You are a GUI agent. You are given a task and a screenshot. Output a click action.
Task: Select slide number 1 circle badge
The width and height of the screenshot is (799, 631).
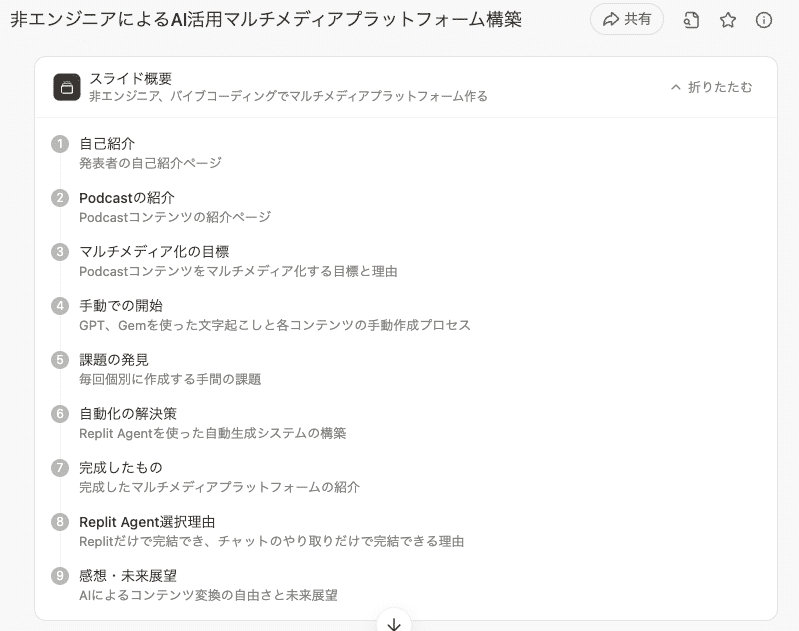point(60,144)
